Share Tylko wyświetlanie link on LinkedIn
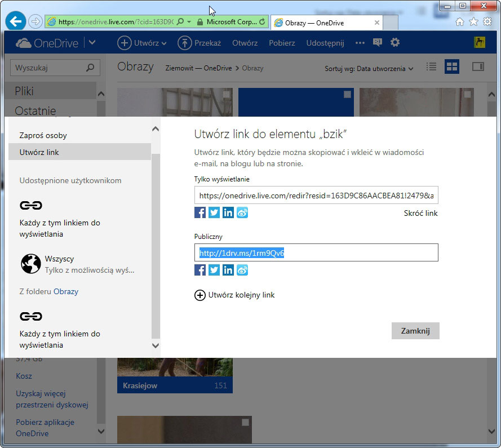 point(228,212)
